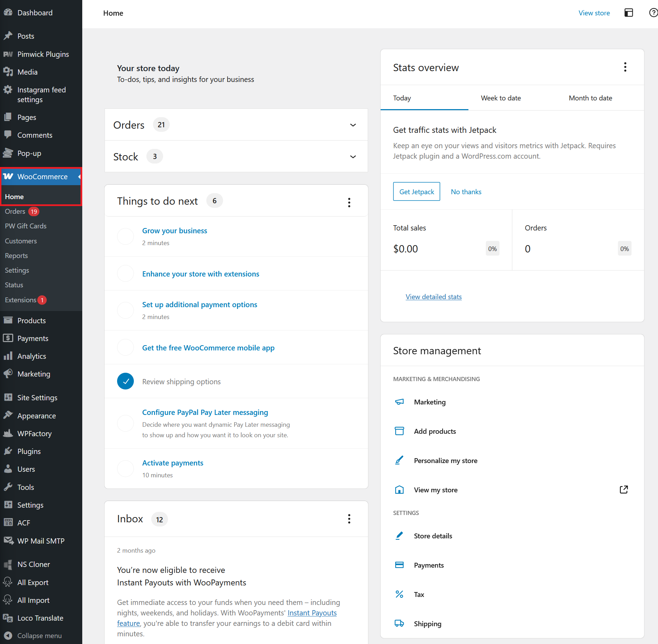The image size is (658, 644).
Task: Click the Posts pushpin icon
Action: 8,36
